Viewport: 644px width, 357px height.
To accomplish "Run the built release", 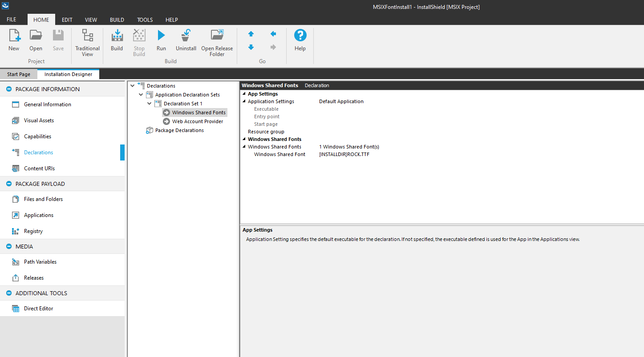I will tap(161, 40).
